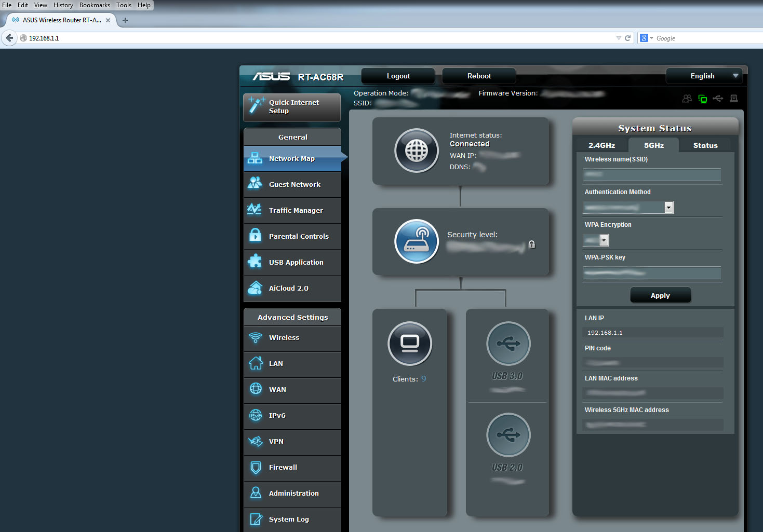Click the USB 3.0 port icon
The width and height of the screenshot is (763, 532).
508,344
